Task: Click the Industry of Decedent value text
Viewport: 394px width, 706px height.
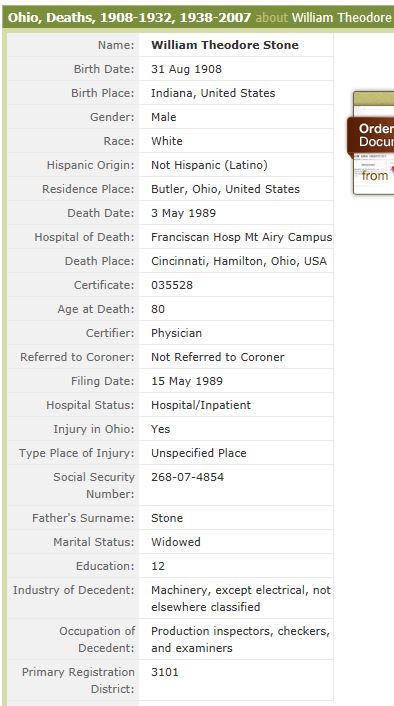Action: pos(241,598)
